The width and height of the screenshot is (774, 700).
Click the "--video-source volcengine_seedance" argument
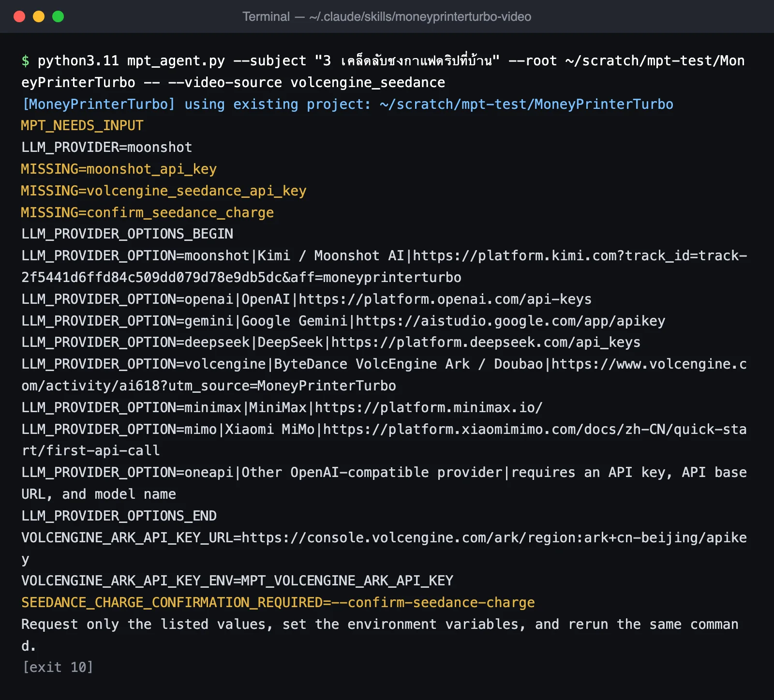pyautogui.click(x=306, y=82)
